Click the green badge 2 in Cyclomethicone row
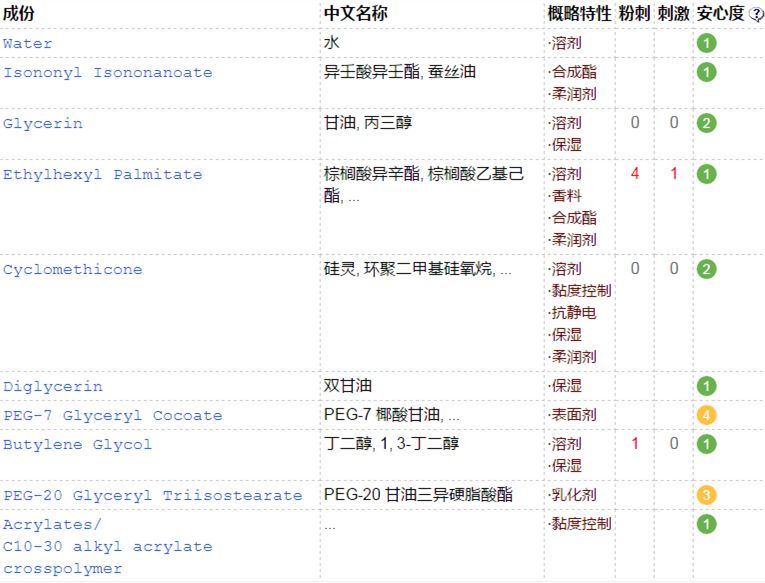The image size is (765, 583). coord(706,269)
